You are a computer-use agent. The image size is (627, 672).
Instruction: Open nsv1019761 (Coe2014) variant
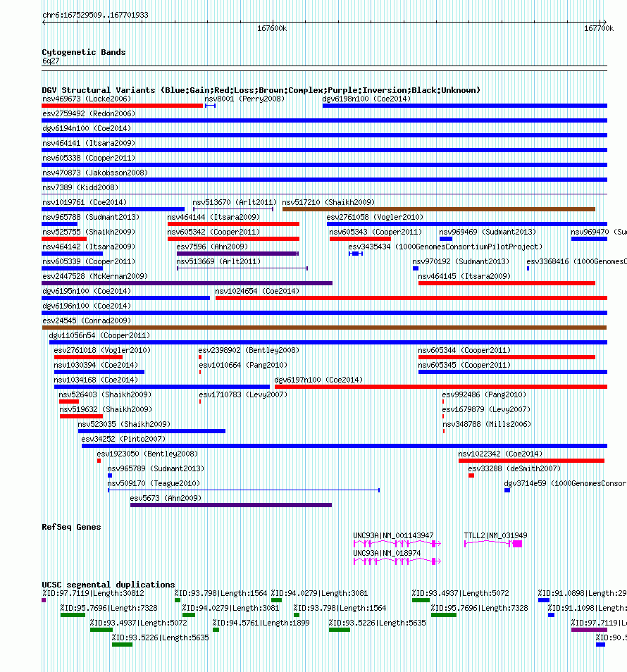click(113, 209)
